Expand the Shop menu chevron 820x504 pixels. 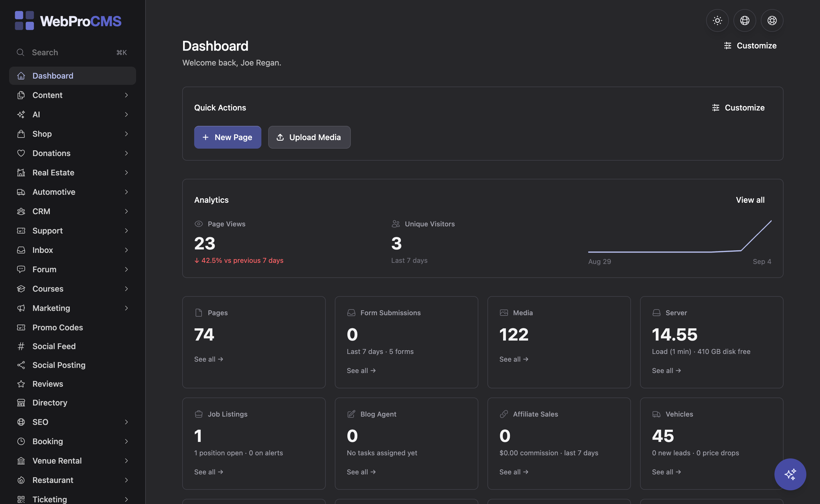(x=126, y=134)
